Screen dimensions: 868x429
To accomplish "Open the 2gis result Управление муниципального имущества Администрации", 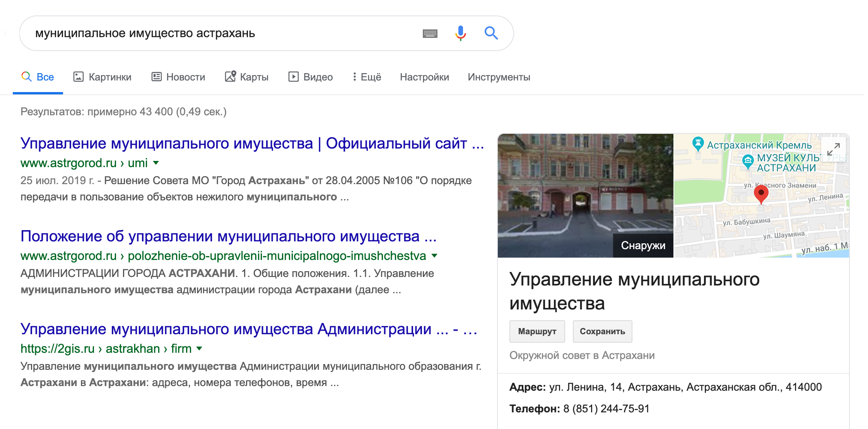I will pyautogui.click(x=249, y=329).
